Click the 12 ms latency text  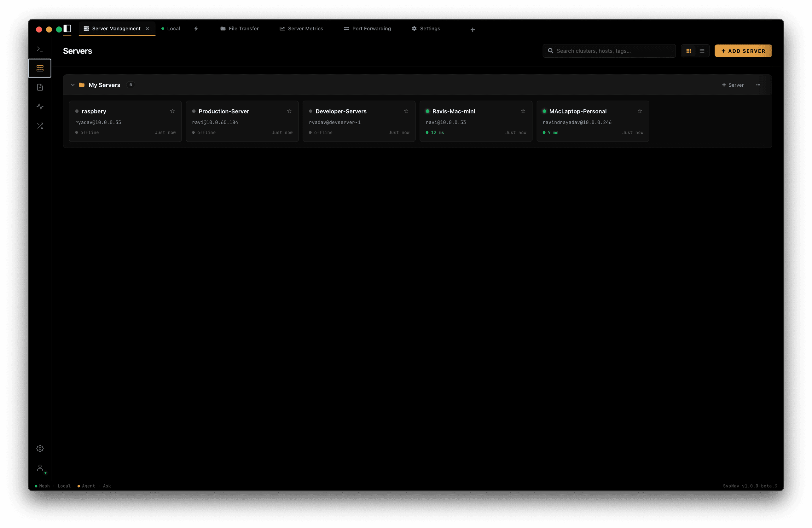pyautogui.click(x=438, y=133)
